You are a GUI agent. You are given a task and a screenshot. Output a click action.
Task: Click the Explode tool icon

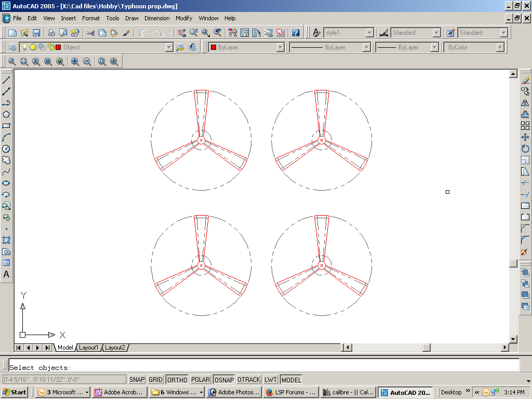click(x=525, y=252)
